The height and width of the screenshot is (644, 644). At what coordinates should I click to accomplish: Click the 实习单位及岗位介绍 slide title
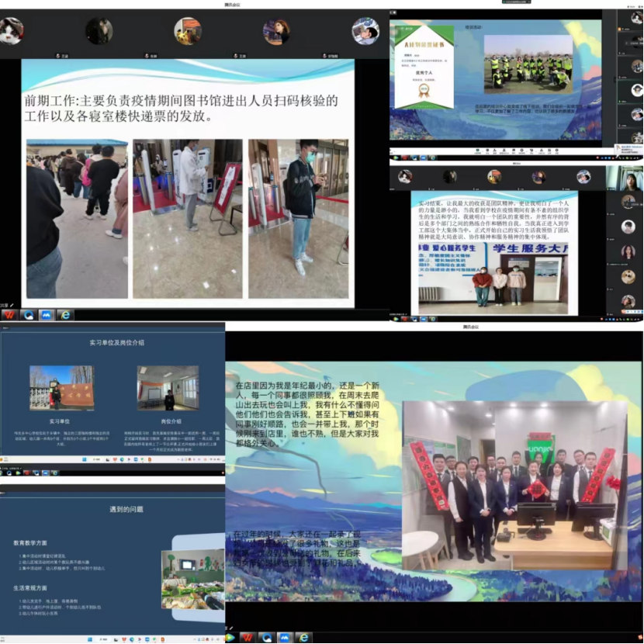point(116,342)
